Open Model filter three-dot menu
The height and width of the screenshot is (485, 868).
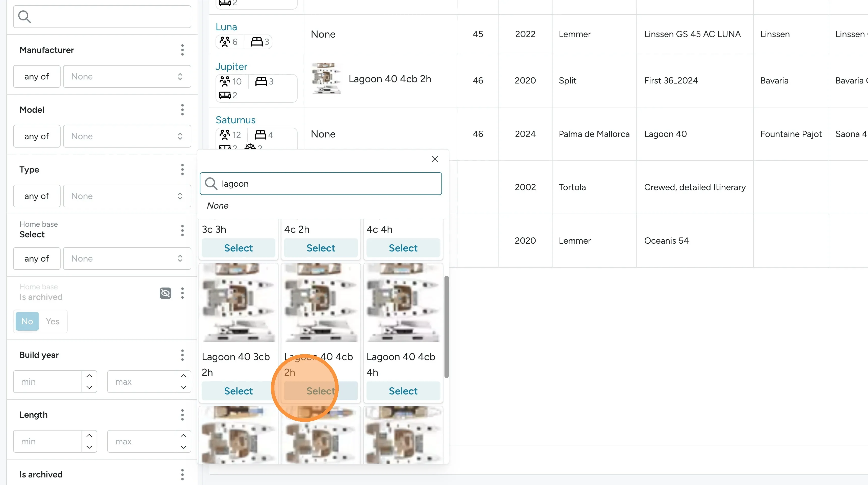coord(182,110)
